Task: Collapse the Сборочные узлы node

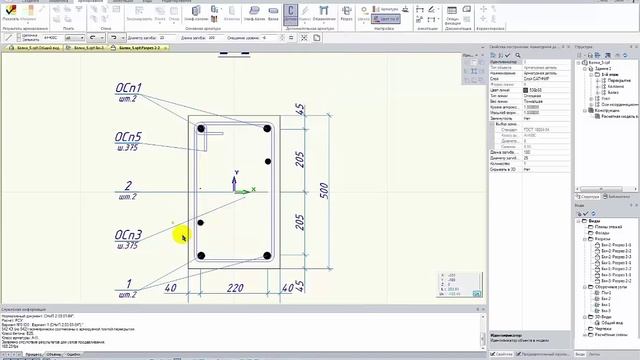Action: (x=585, y=287)
